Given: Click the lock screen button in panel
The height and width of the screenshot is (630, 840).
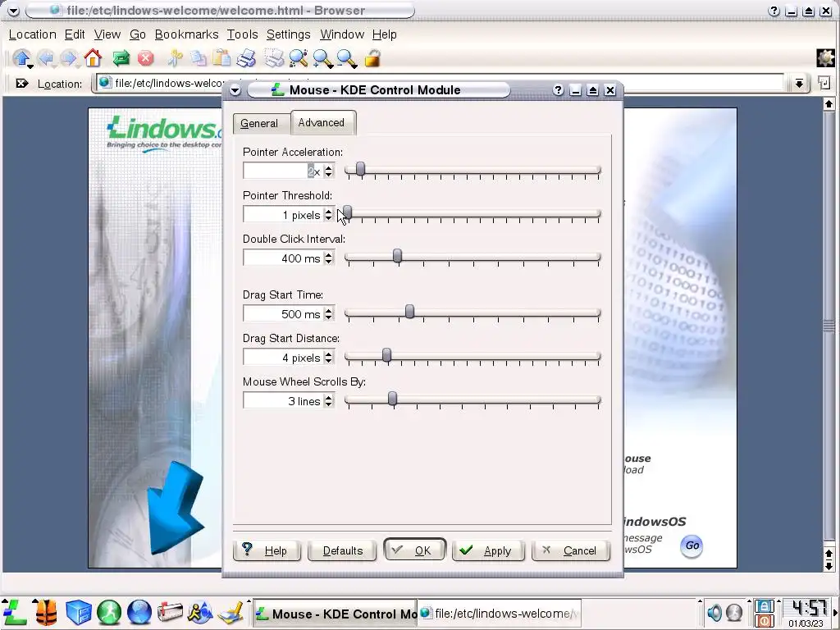Looking at the screenshot, I should click(x=764, y=606).
